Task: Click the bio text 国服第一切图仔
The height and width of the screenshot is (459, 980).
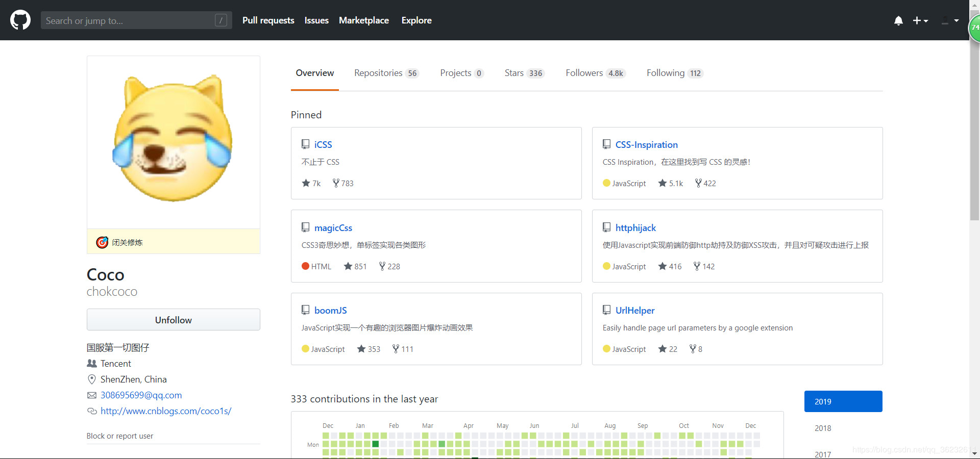Action: click(x=118, y=348)
